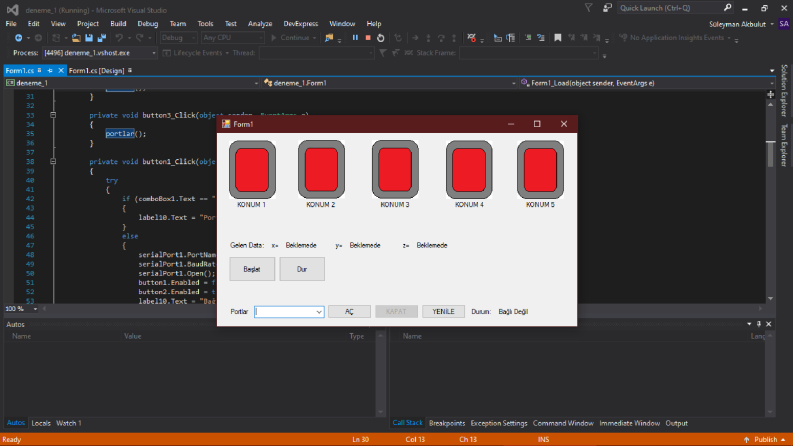Click the notifications filter funnel icon
The width and height of the screenshot is (793, 446).
click(589, 8)
